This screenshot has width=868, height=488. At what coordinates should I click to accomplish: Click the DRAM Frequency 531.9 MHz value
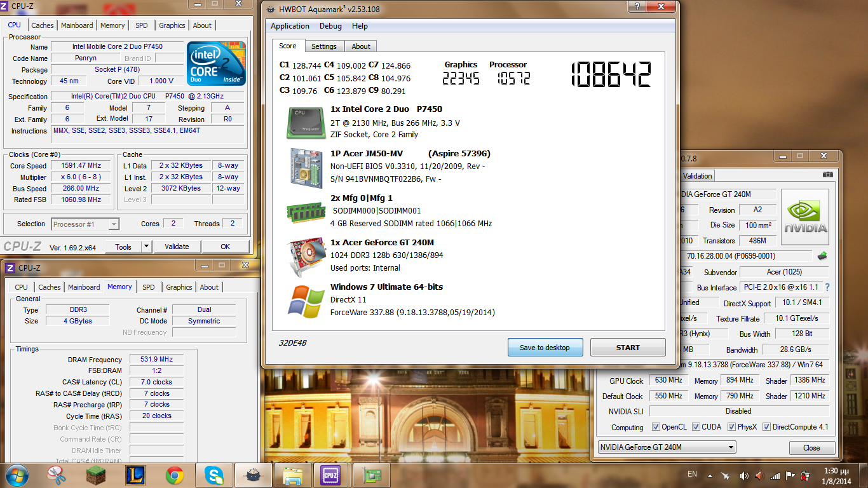pos(156,360)
